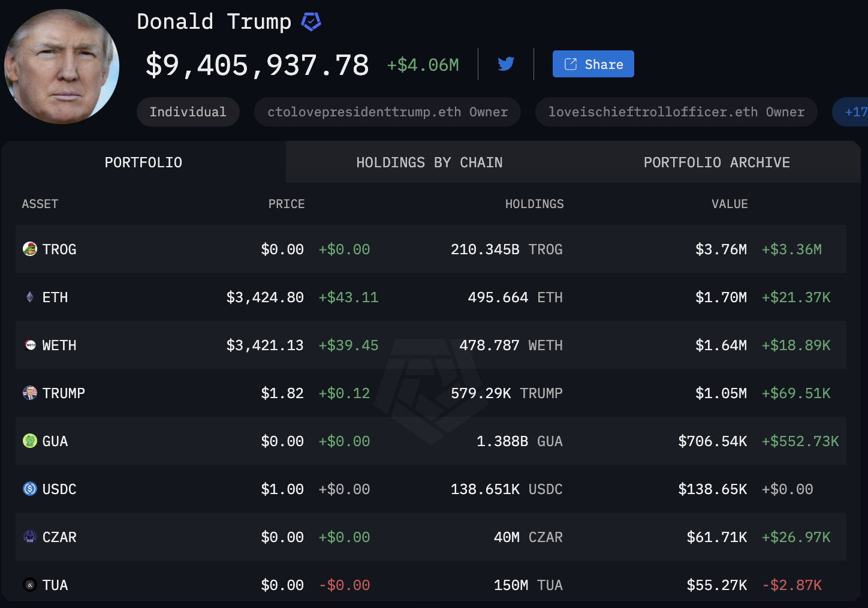The image size is (868, 608).
Task: Click the 478.787 WETH holdings value
Action: tap(511, 345)
